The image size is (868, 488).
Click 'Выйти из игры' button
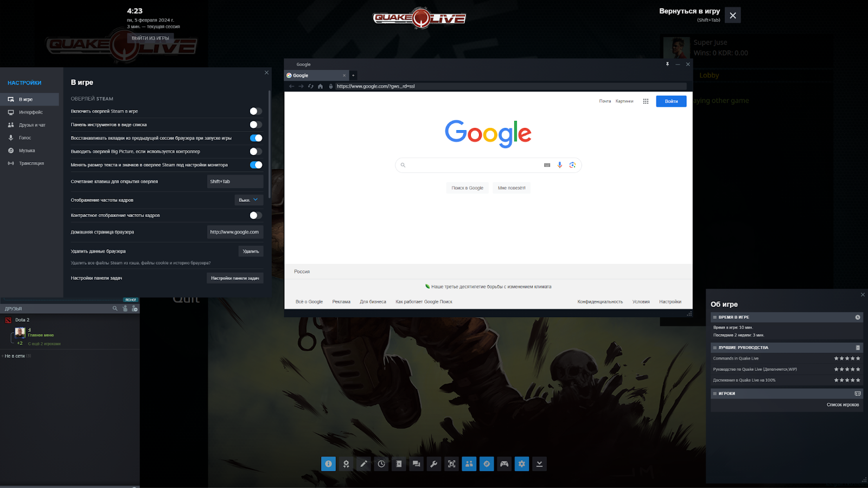pos(150,38)
